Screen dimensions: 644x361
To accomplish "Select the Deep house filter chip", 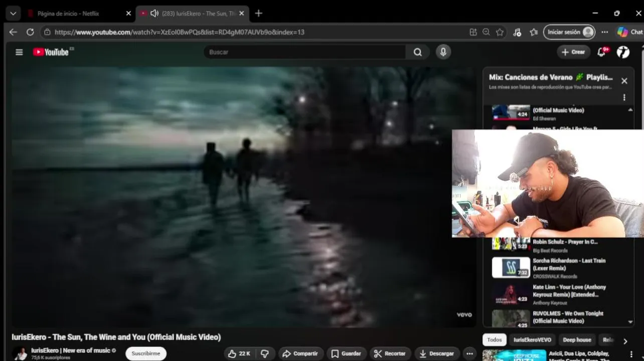I will point(577,340).
